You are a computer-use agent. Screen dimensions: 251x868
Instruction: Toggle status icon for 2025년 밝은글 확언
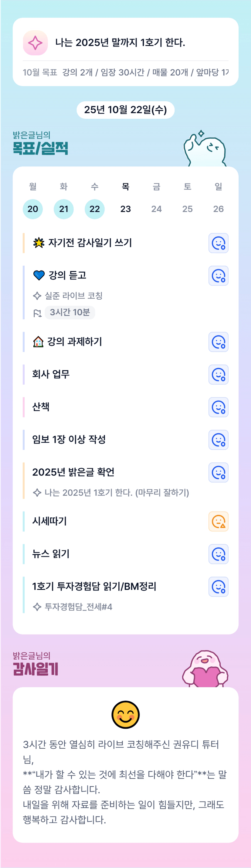click(218, 472)
